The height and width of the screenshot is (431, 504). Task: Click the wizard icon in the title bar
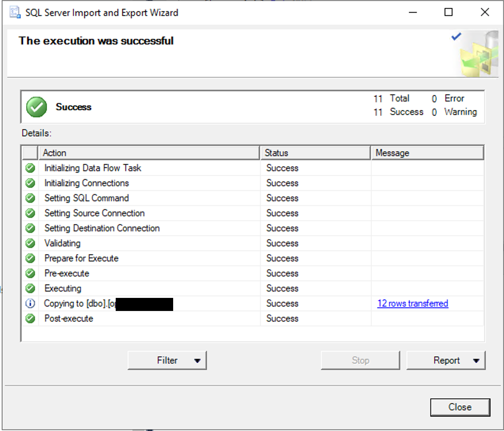click(15, 12)
